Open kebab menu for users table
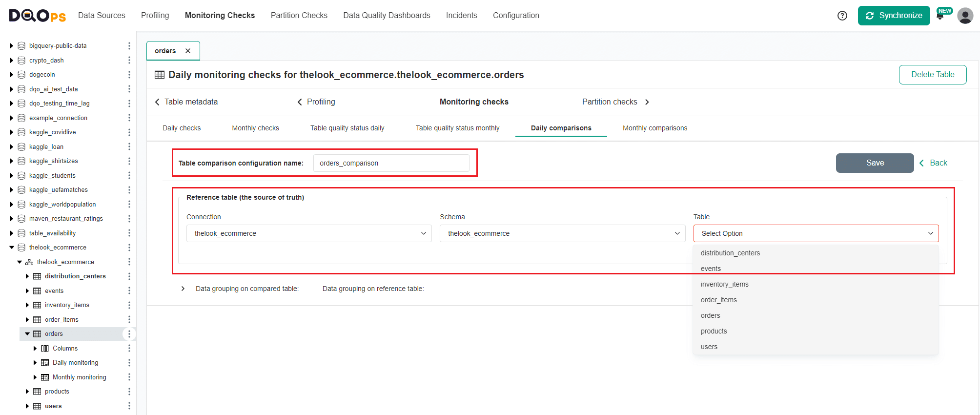This screenshot has width=980, height=415. tap(129, 406)
